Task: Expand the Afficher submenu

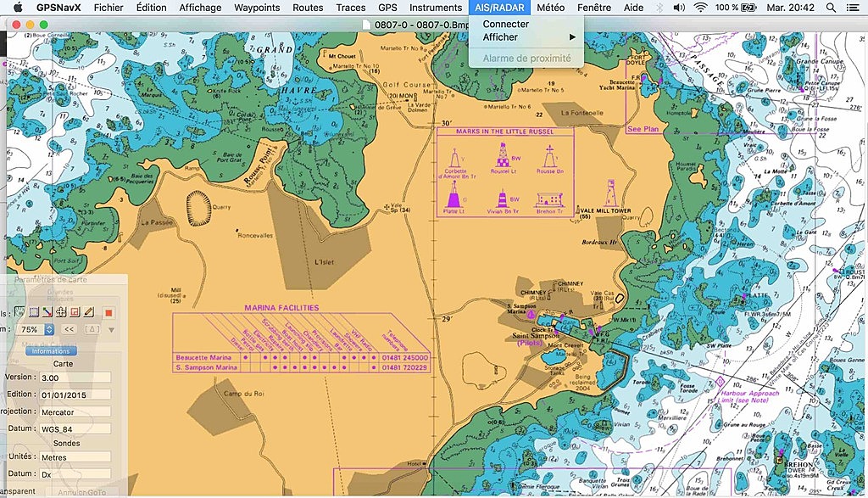Action: click(526, 37)
